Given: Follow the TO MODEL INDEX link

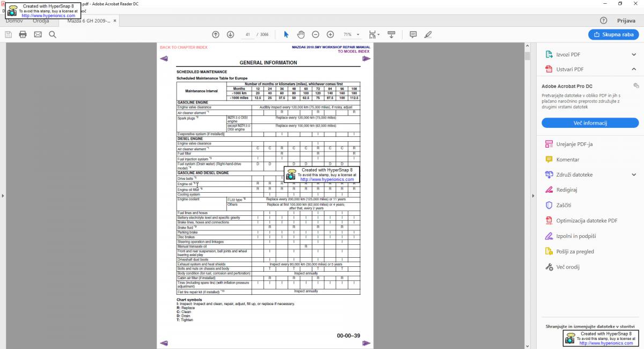Looking at the screenshot, I should point(354,52).
